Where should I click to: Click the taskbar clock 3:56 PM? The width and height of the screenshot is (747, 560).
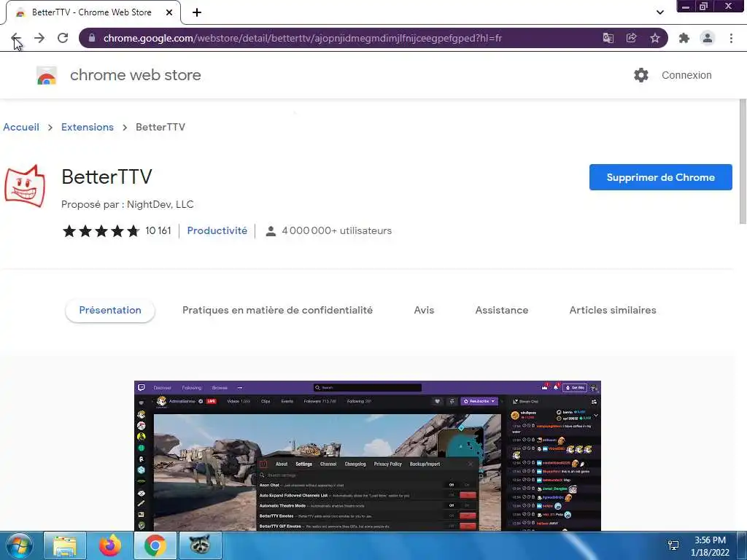710,540
